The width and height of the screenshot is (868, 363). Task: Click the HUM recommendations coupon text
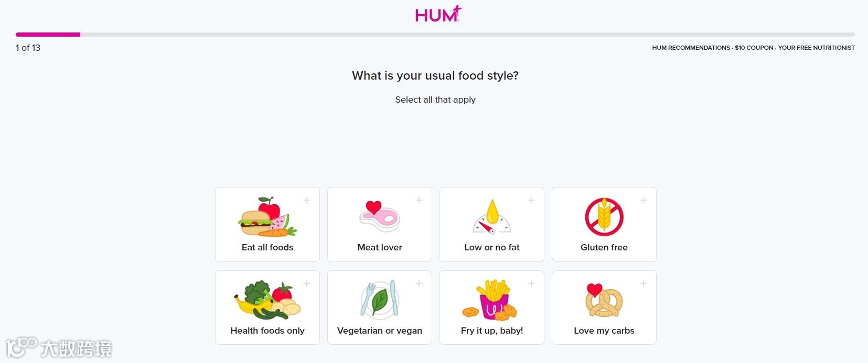(x=753, y=48)
